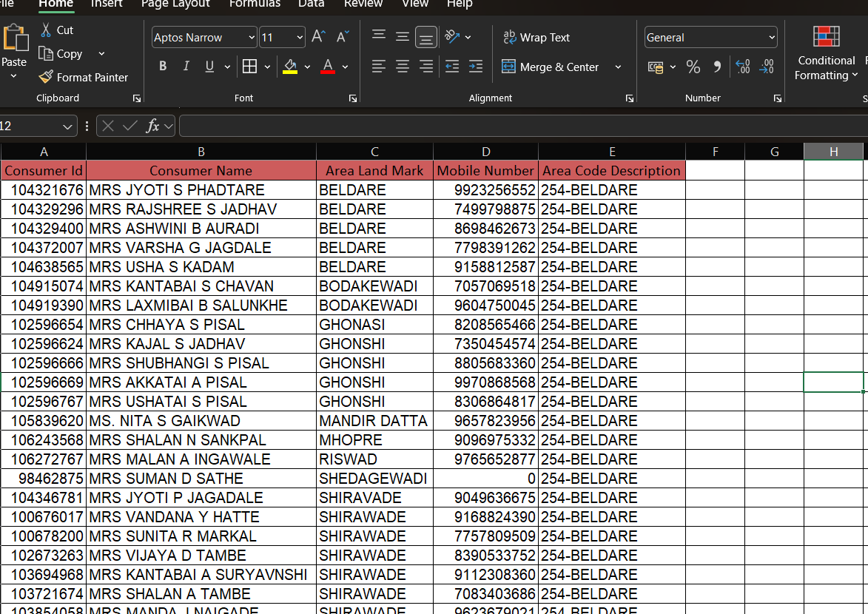Click the Insert Function fx icon

[153, 126]
